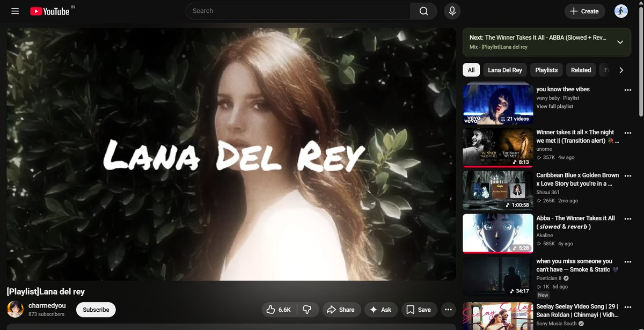This screenshot has width=644, height=330.
Task: Like the video with thumbs up
Action: tap(279, 310)
